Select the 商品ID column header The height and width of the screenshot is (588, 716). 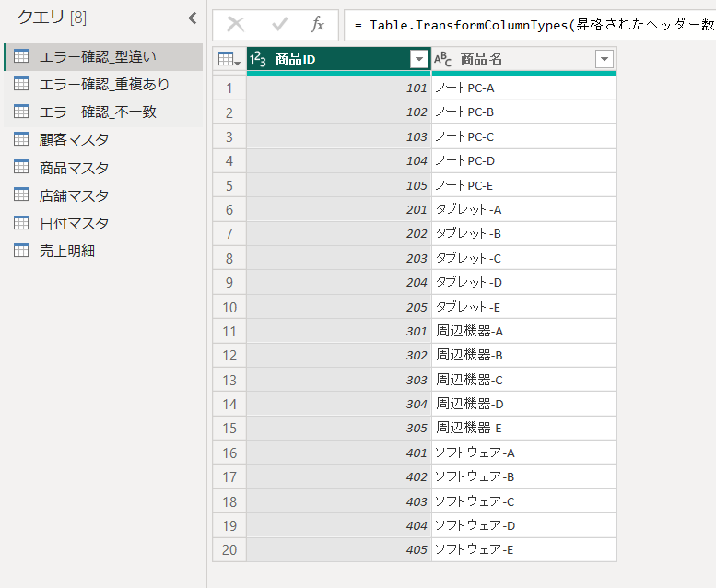coord(339,59)
